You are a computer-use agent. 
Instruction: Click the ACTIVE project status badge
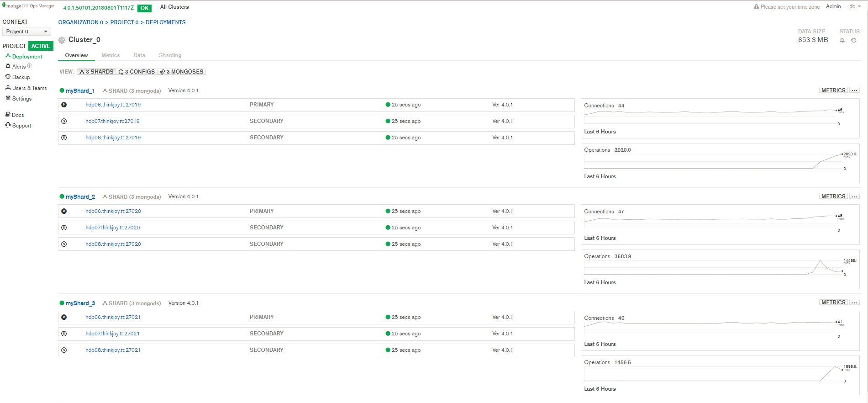(41, 46)
